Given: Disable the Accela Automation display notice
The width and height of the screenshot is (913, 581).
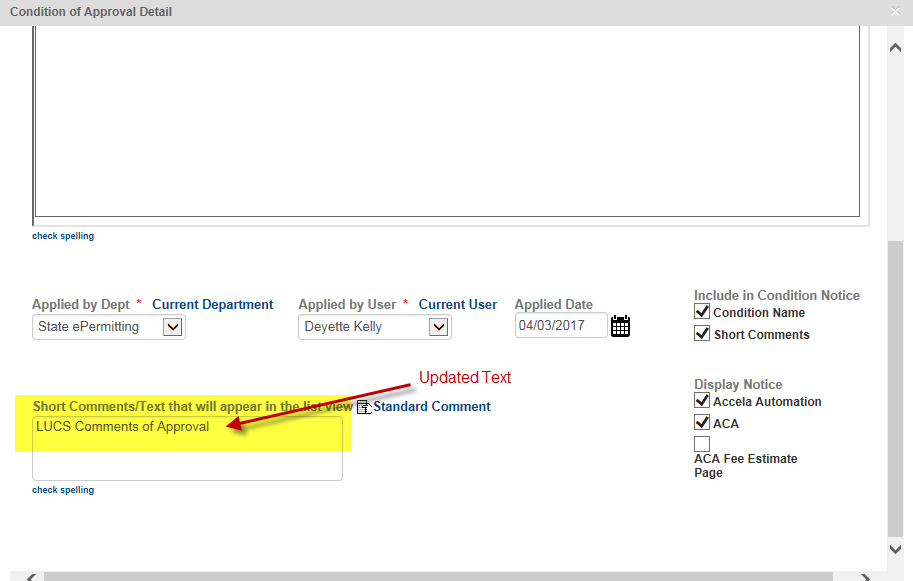Looking at the screenshot, I should point(702,401).
